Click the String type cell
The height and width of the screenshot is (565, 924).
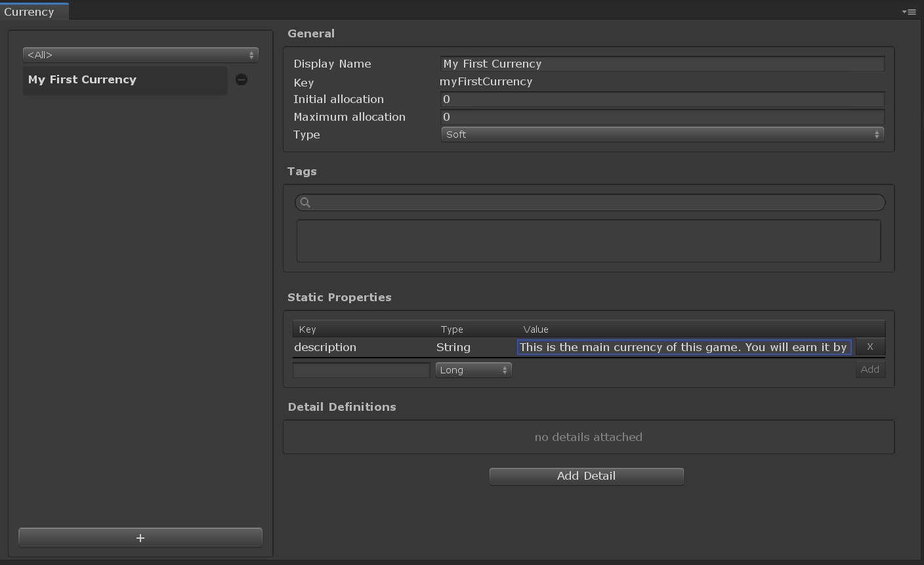pyautogui.click(x=453, y=347)
